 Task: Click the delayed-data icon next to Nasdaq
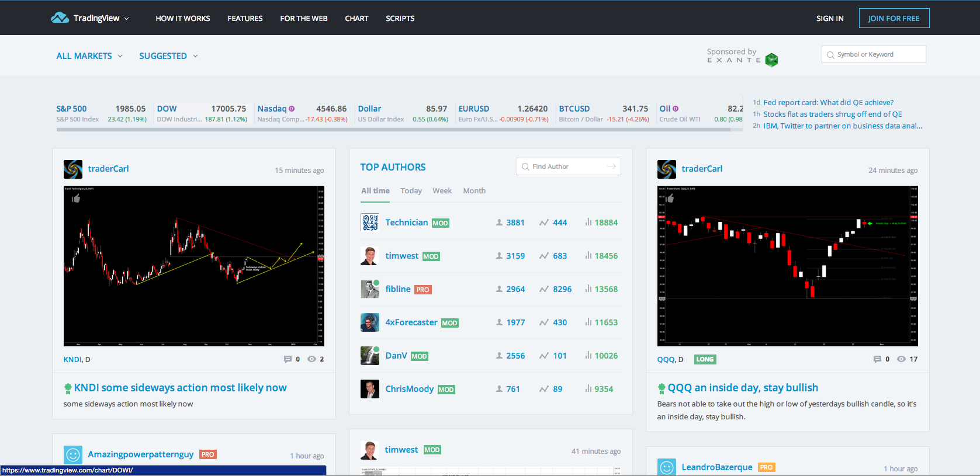tap(292, 109)
